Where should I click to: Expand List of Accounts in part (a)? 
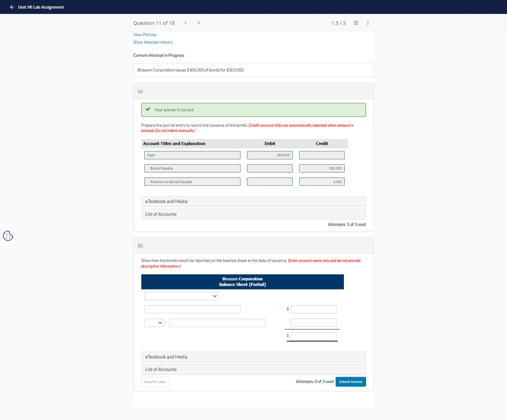[x=253, y=214]
